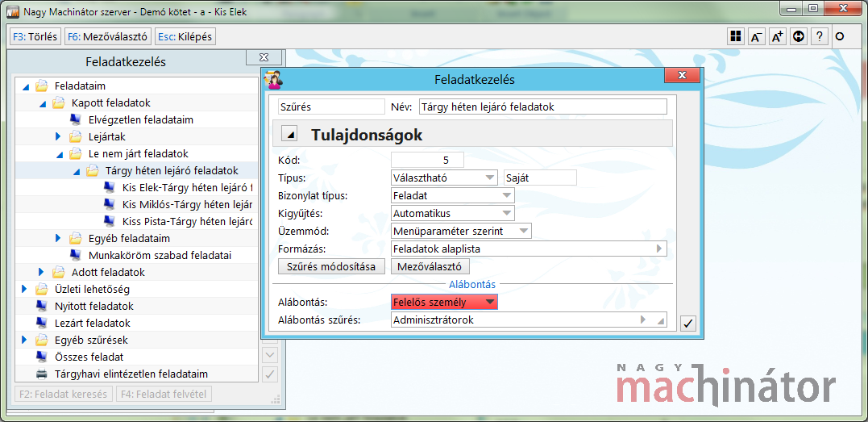Click the Egyéb szűrések folder icon
The image size is (868, 422).
(x=41, y=340)
